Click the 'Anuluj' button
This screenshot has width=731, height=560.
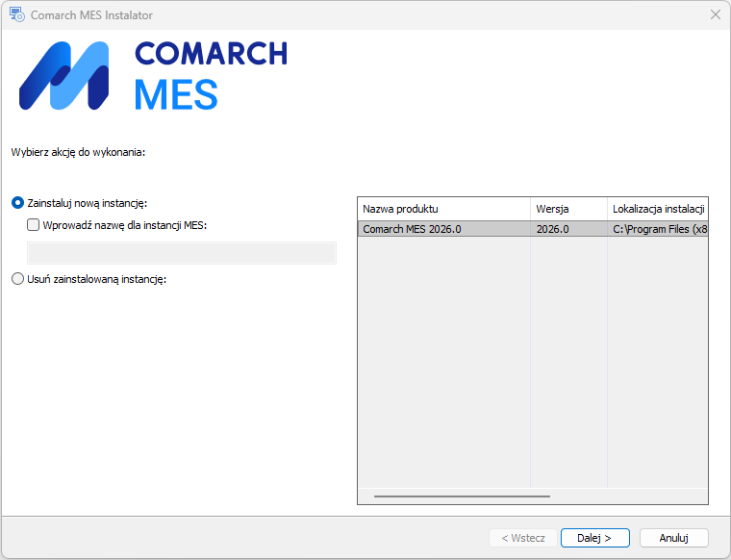point(673,538)
